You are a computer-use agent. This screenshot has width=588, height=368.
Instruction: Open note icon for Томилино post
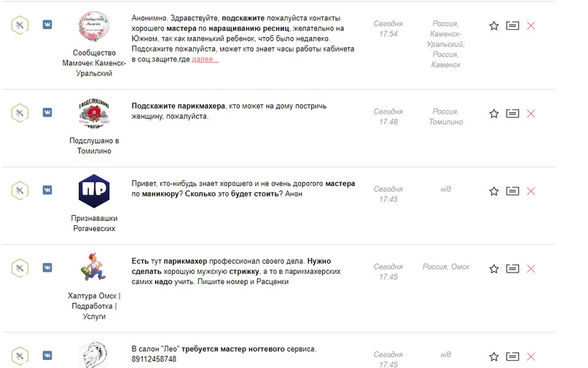513,114
